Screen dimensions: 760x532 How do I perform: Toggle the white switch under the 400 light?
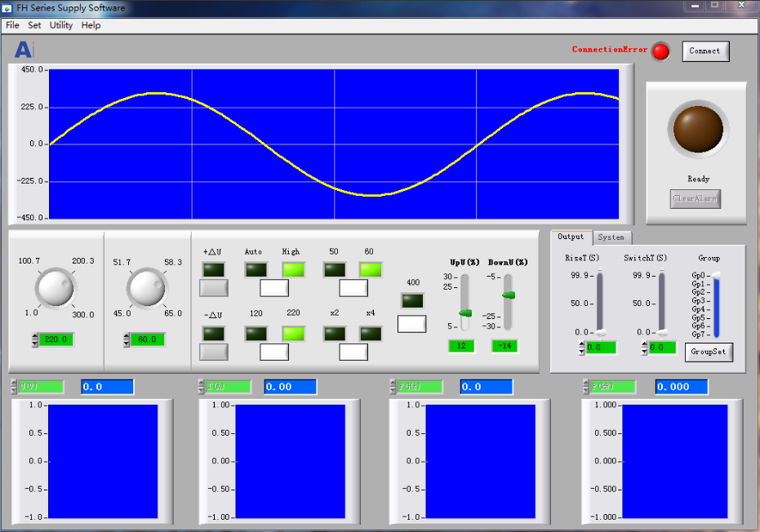point(412,324)
